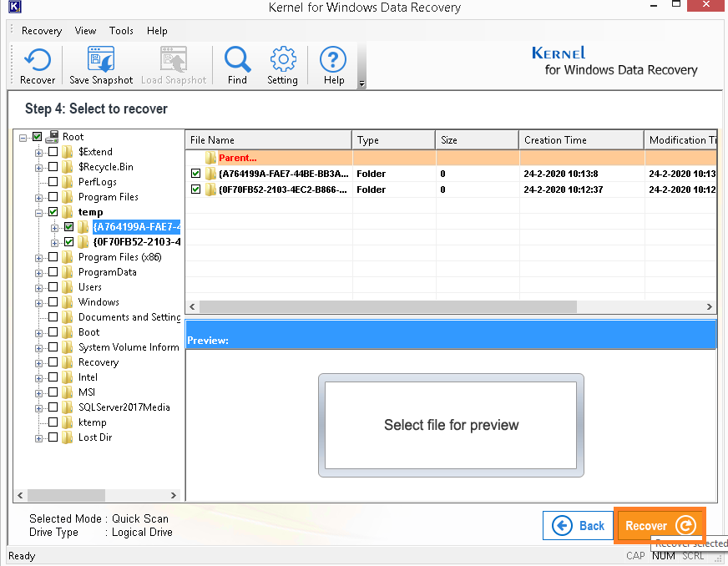The width and height of the screenshot is (728, 566).
Task: Click the file list horizontal scrollbar thumb
Action: click(x=388, y=306)
